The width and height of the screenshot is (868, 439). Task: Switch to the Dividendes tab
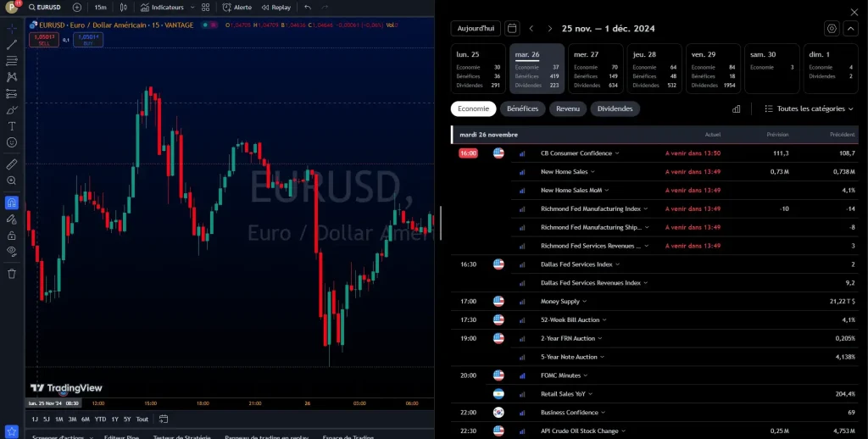pyautogui.click(x=615, y=109)
